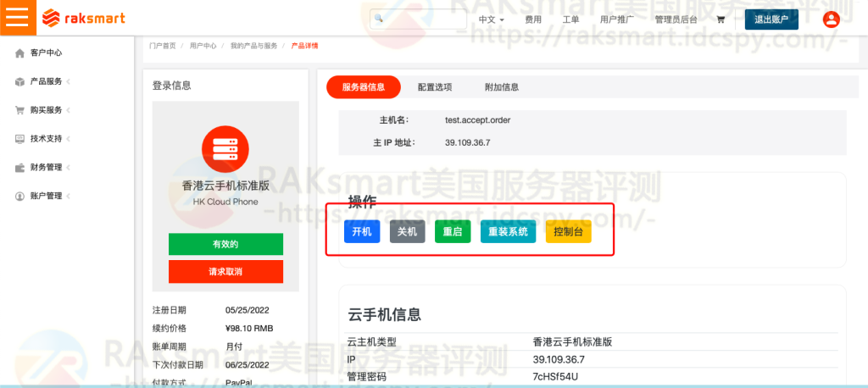Image resolution: width=868 pixels, height=388 pixels.
Task: Open 管理员后台 in the top menu
Action: [x=676, y=19]
